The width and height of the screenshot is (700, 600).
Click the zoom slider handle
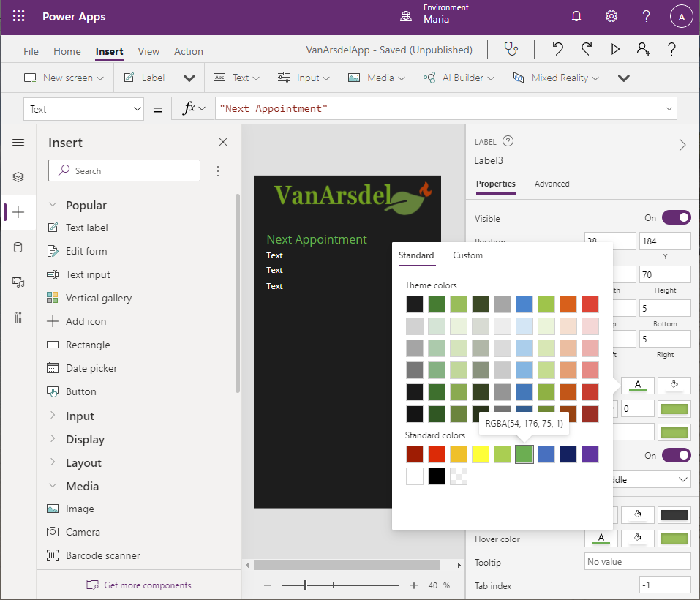point(305,585)
